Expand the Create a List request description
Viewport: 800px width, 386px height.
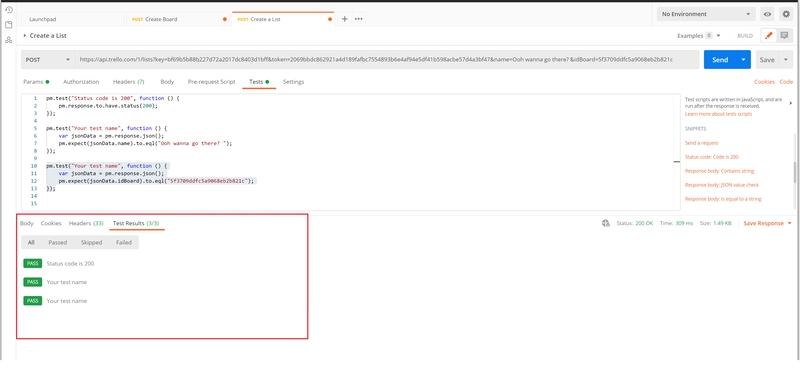click(24, 36)
